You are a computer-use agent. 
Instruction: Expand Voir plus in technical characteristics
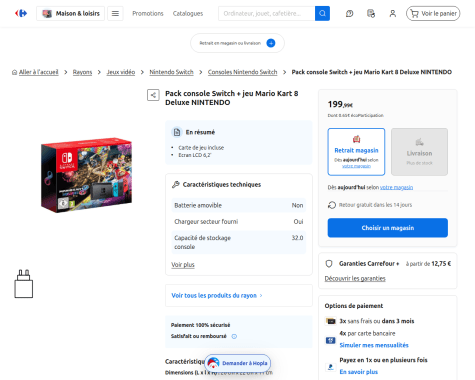(183, 265)
